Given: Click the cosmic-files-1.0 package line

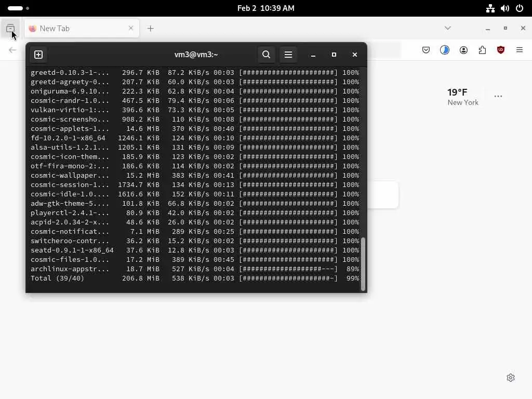Looking at the screenshot, I should (x=195, y=260).
